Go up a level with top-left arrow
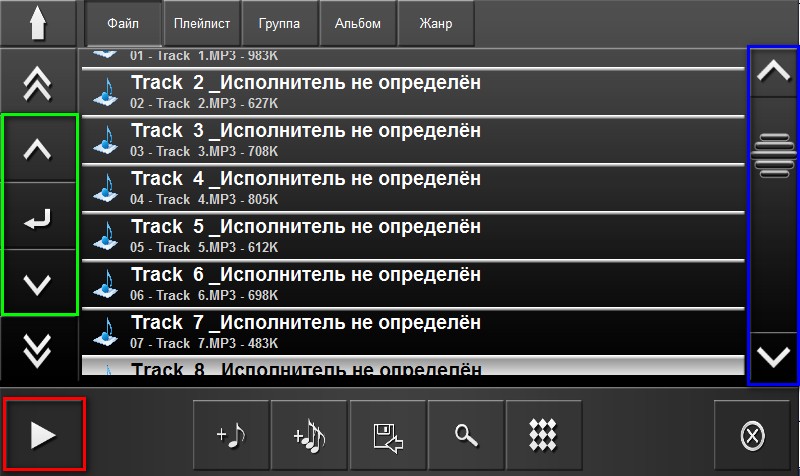The width and height of the screenshot is (800, 476). tap(38, 23)
